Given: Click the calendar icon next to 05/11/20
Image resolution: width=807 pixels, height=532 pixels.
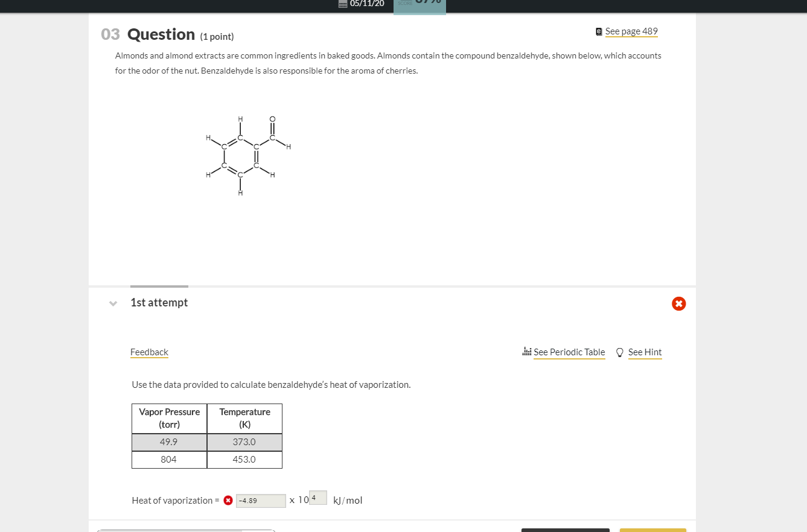Looking at the screenshot, I should click(343, 4).
